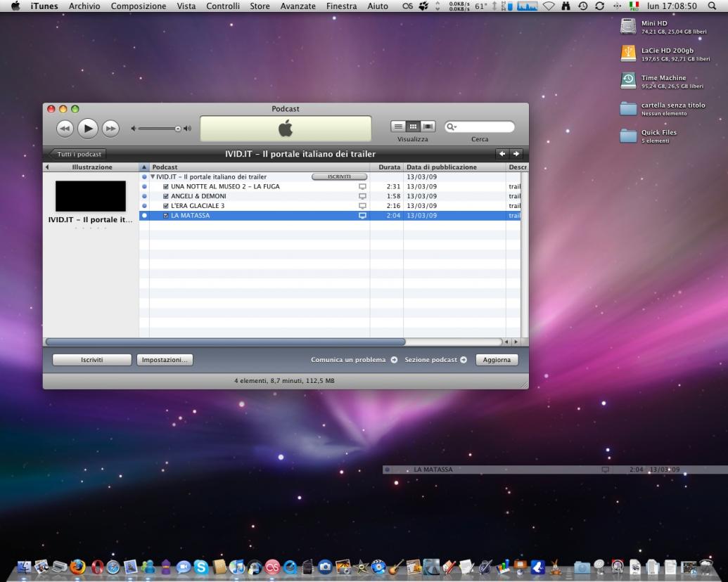This screenshot has width=728, height=582.
Task: Sort by Data di pubblicazione header
Action: click(x=454, y=167)
